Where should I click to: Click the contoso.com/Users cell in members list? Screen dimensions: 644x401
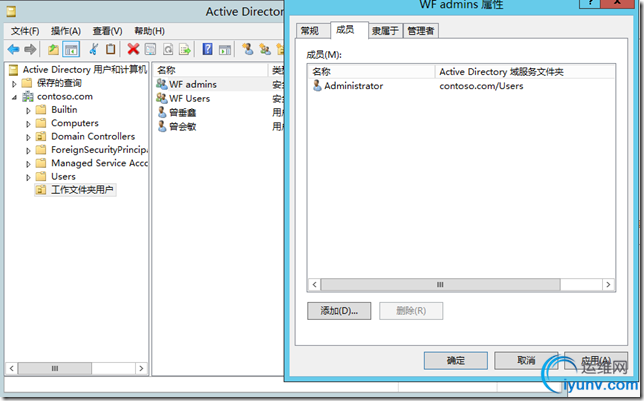[x=481, y=86]
